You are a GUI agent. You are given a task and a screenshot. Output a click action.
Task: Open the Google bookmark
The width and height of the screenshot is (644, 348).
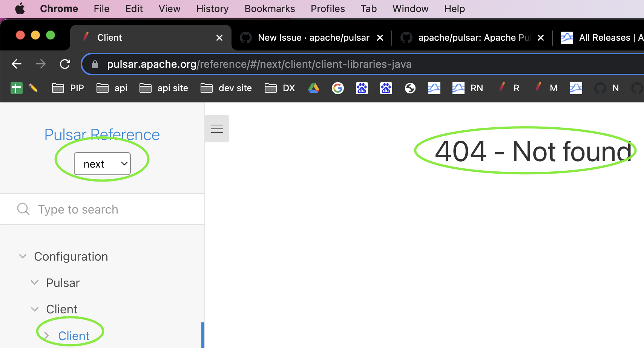pos(338,88)
